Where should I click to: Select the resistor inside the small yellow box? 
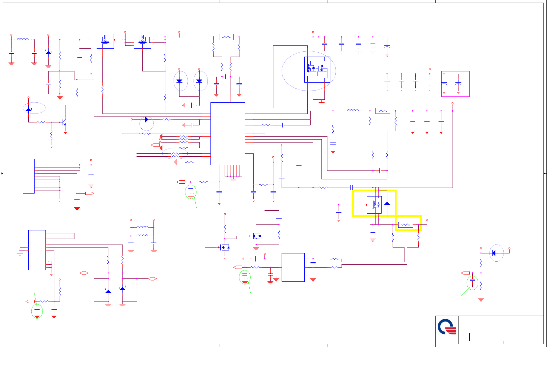click(405, 225)
